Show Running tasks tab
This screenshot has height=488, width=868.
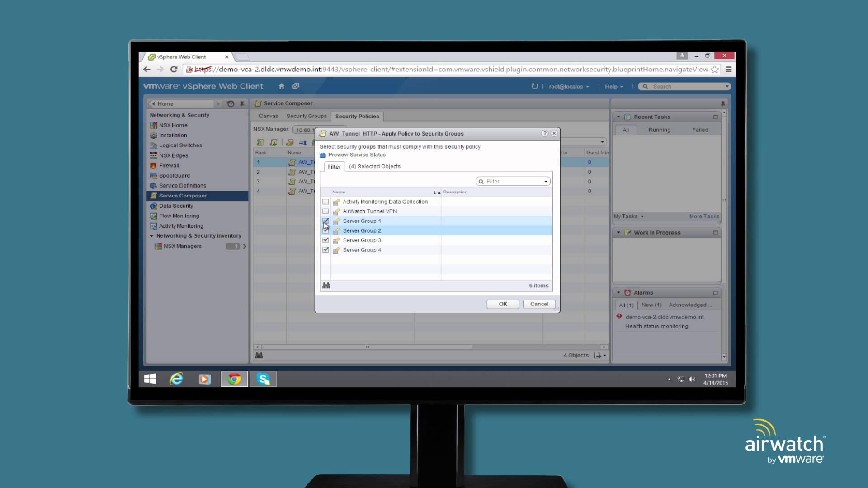click(659, 130)
